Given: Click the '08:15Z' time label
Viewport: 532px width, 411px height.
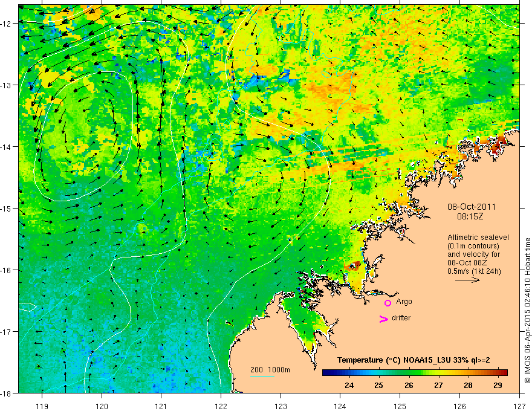Looking at the screenshot, I should (470, 216).
